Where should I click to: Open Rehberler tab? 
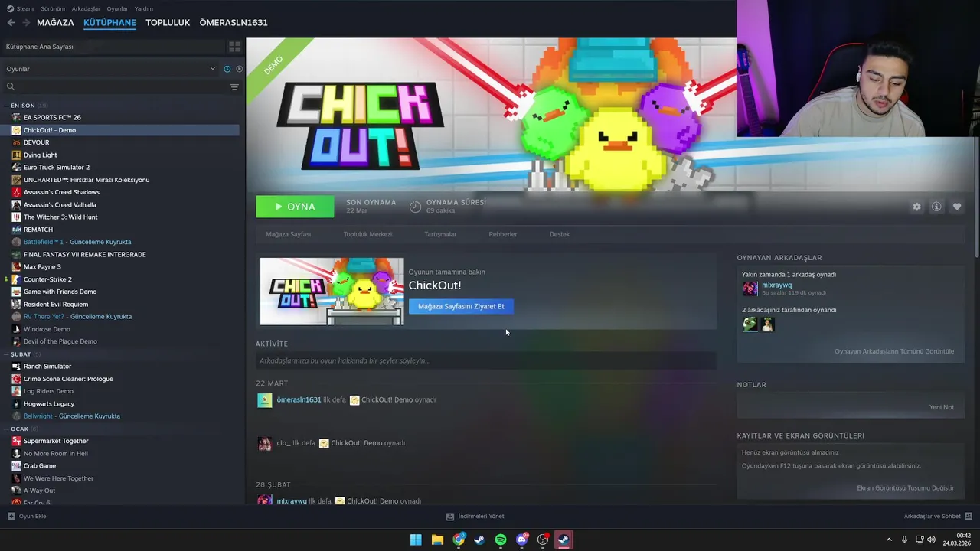pyautogui.click(x=503, y=234)
